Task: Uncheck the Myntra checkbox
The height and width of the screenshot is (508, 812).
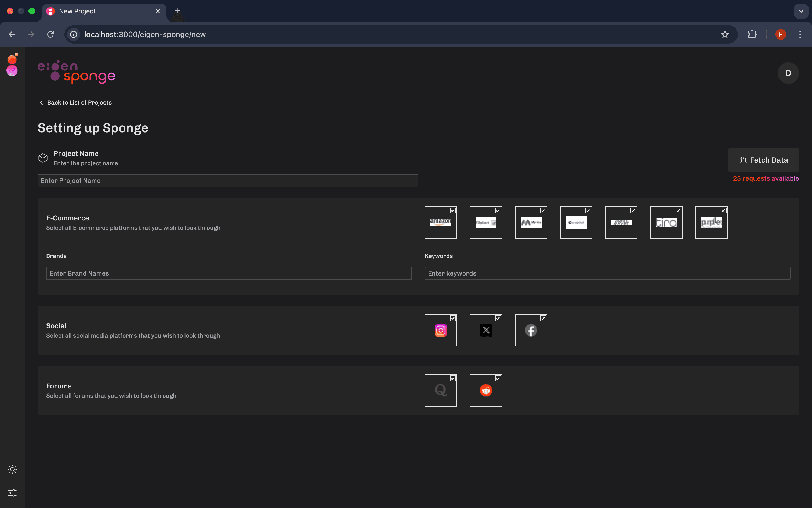Action: click(x=543, y=211)
